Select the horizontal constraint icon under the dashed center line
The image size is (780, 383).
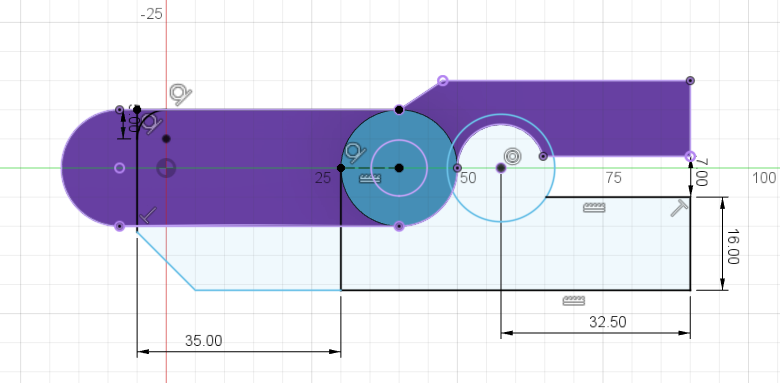point(370,179)
